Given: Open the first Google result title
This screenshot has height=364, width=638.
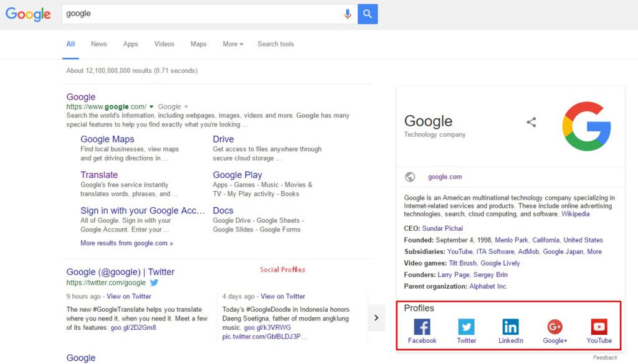Looking at the screenshot, I should [x=81, y=96].
